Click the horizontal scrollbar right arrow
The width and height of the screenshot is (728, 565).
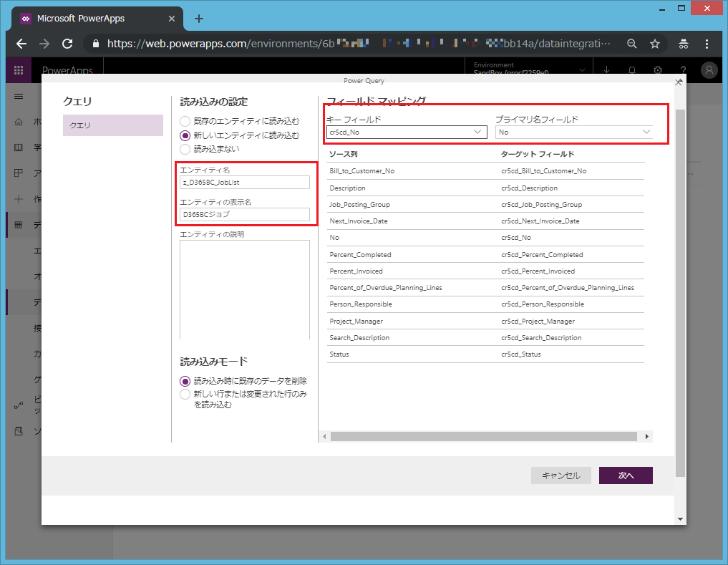pyautogui.click(x=646, y=436)
